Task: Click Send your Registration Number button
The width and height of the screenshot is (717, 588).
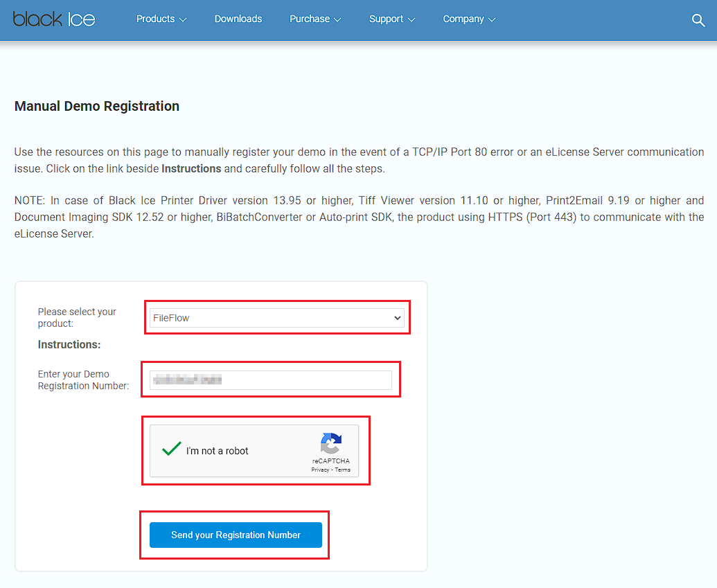Action: [236, 535]
